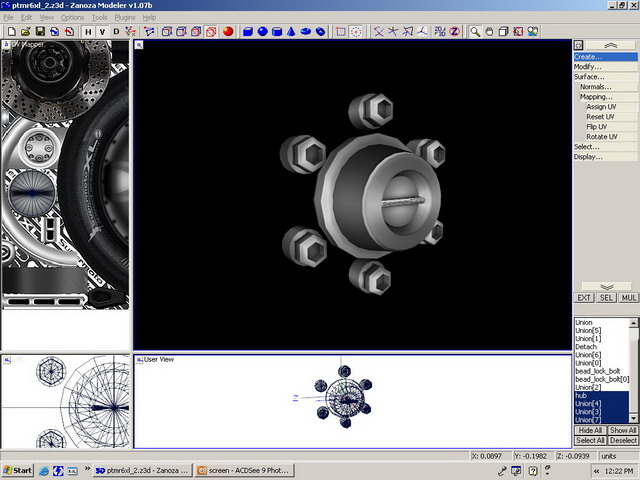Open the Tools menu

tap(99, 18)
